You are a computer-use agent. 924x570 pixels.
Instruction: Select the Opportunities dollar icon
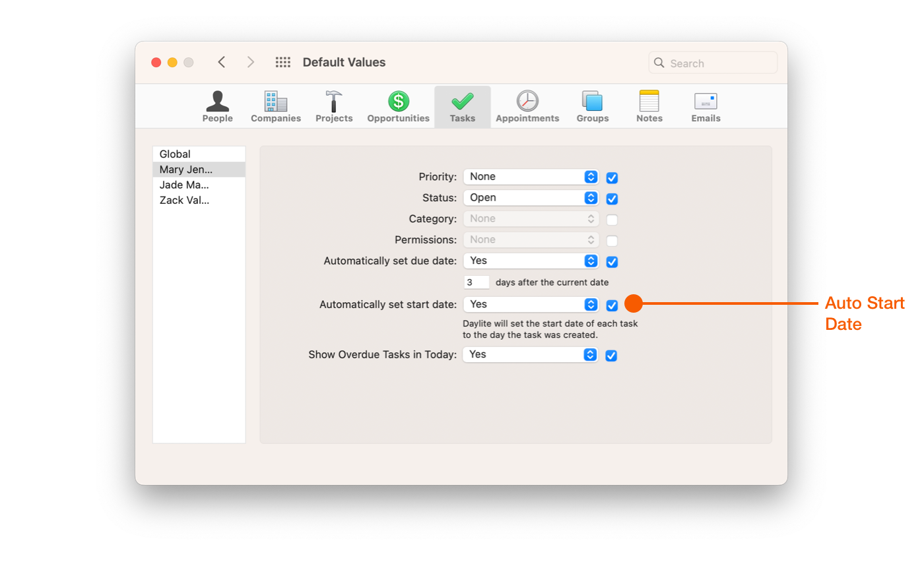point(398,102)
